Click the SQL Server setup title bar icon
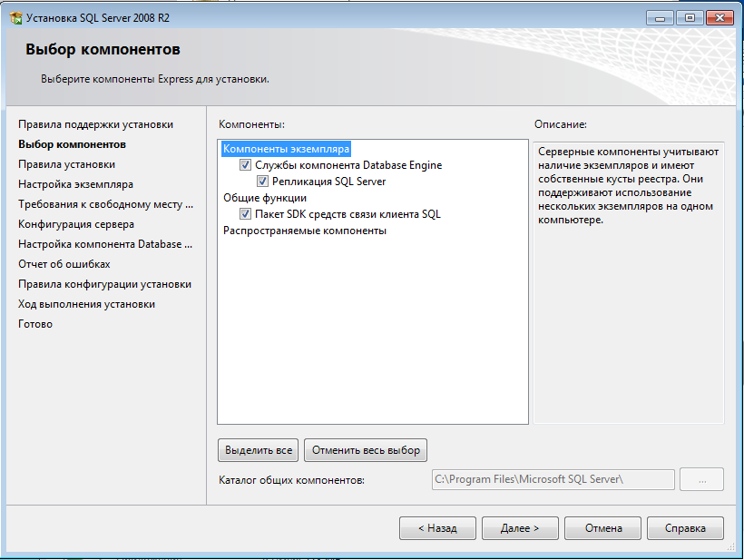This screenshot has height=560, width=744. coord(15,18)
